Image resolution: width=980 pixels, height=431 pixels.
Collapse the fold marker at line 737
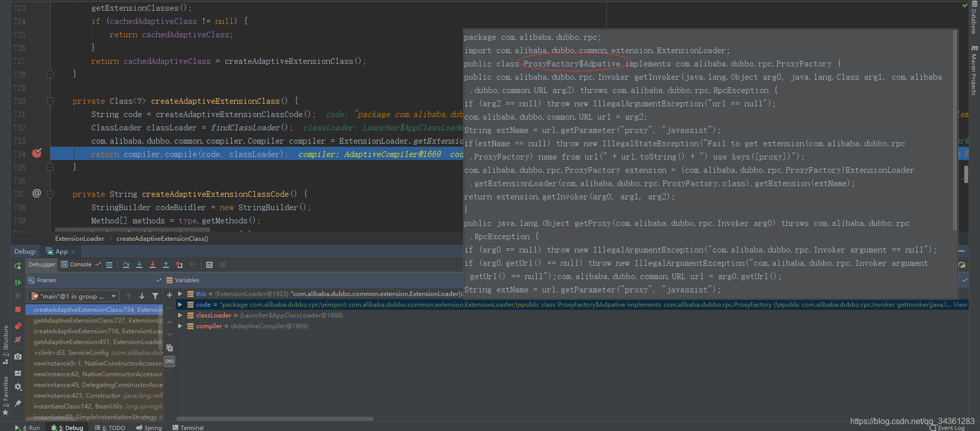click(x=50, y=194)
